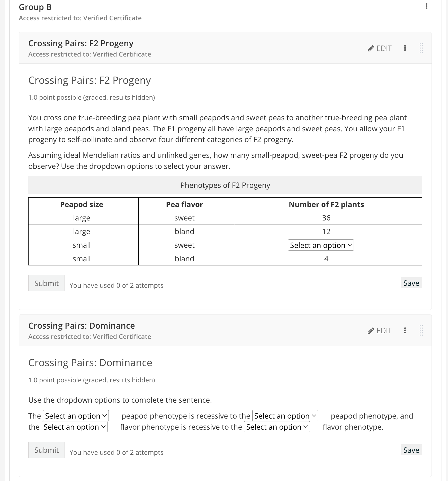Save the Dominance answer
Screen dimensions: 448x481
coord(411,450)
